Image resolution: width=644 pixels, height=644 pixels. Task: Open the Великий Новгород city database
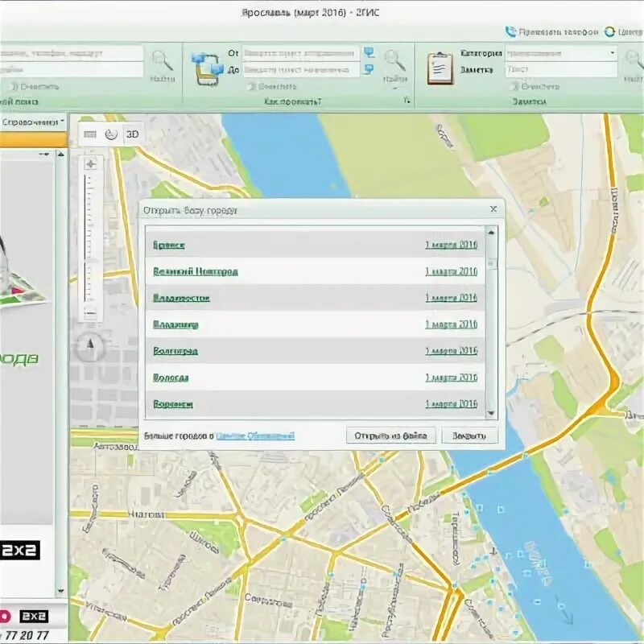click(x=196, y=271)
